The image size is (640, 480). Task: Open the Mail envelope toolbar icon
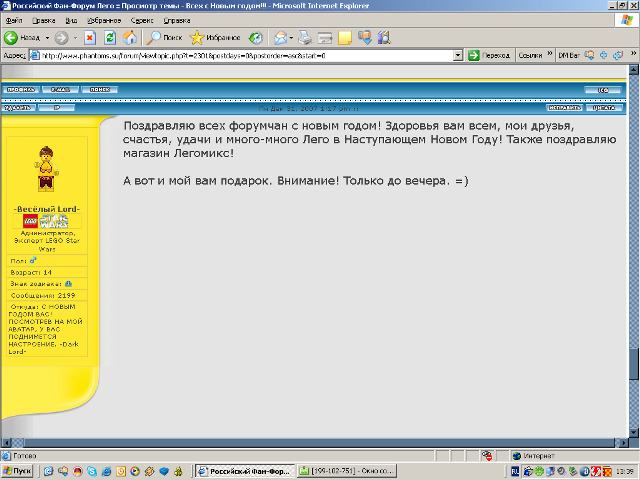click(281, 38)
